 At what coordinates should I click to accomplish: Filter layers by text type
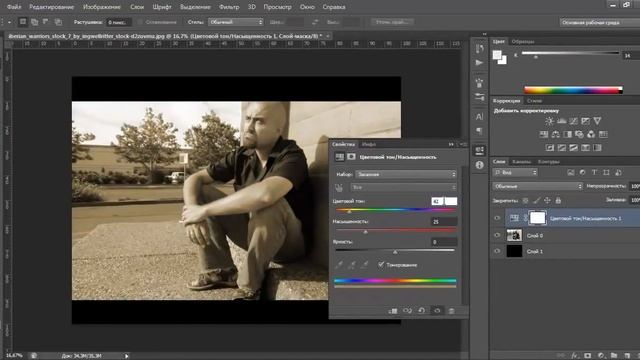[x=594, y=173]
